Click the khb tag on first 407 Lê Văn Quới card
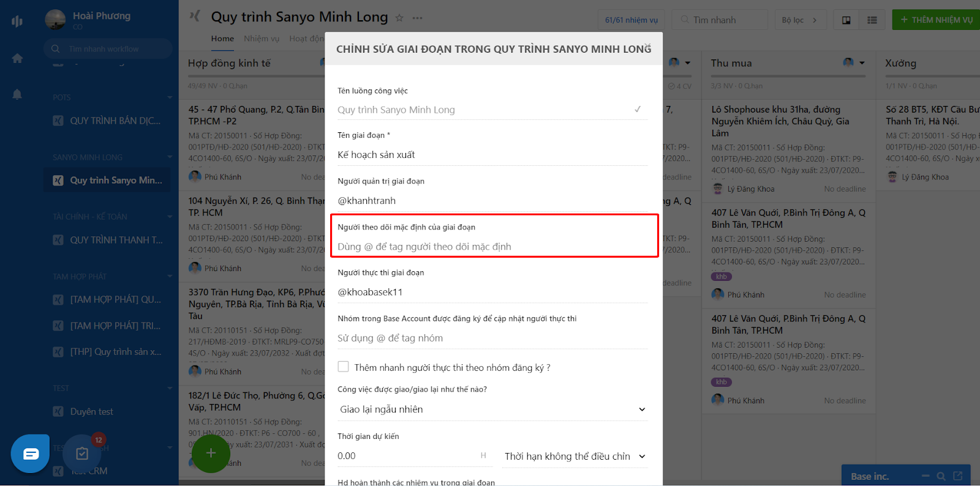Screen dimensions: 980x486 722,277
